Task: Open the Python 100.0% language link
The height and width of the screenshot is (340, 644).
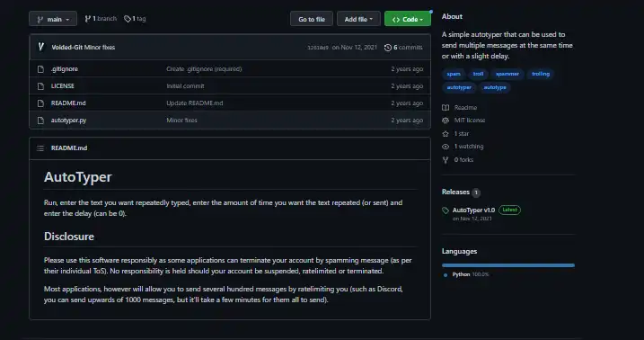Action: click(471, 274)
